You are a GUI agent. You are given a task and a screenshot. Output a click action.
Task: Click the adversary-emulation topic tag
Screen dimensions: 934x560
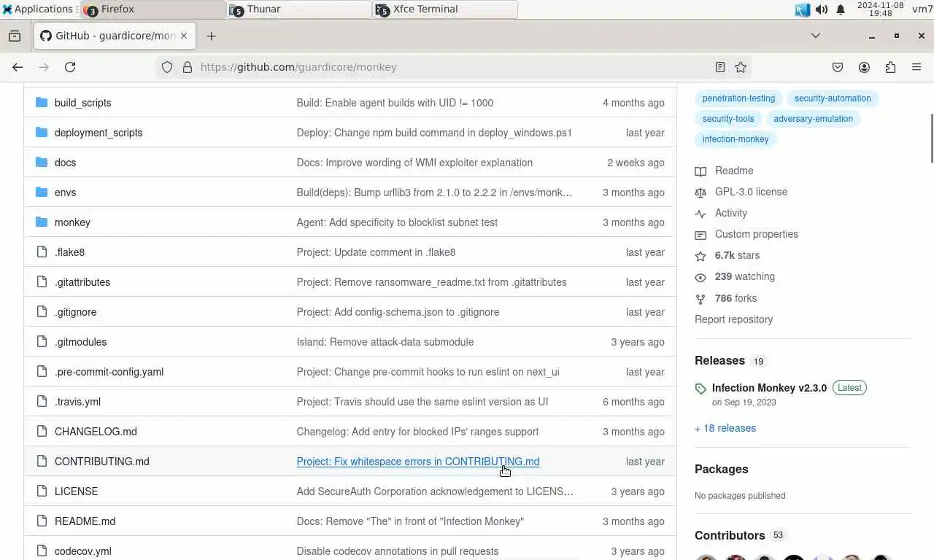coord(813,119)
